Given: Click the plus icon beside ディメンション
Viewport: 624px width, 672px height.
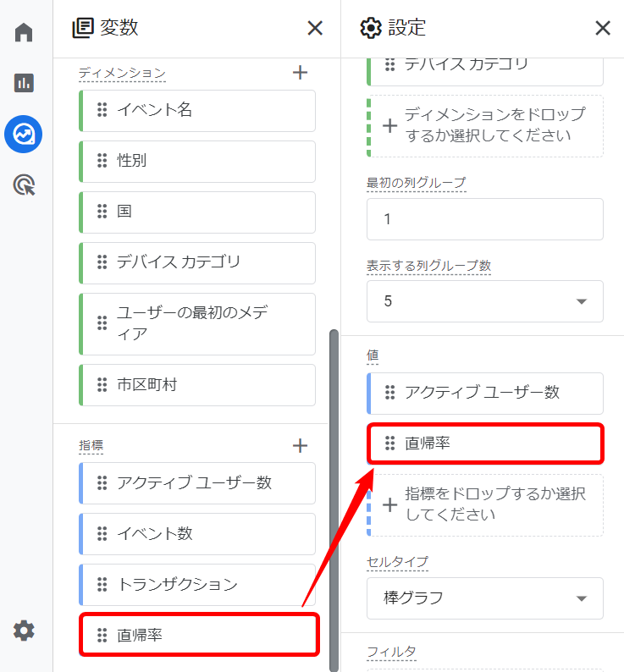Looking at the screenshot, I should tap(300, 73).
